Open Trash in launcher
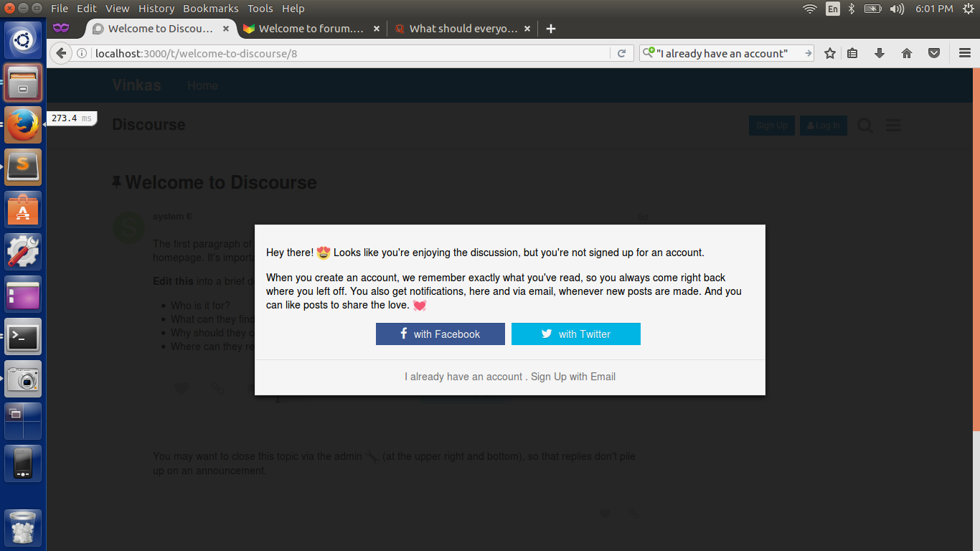This screenshot has width=980, height=551. [x=23, y=528]
